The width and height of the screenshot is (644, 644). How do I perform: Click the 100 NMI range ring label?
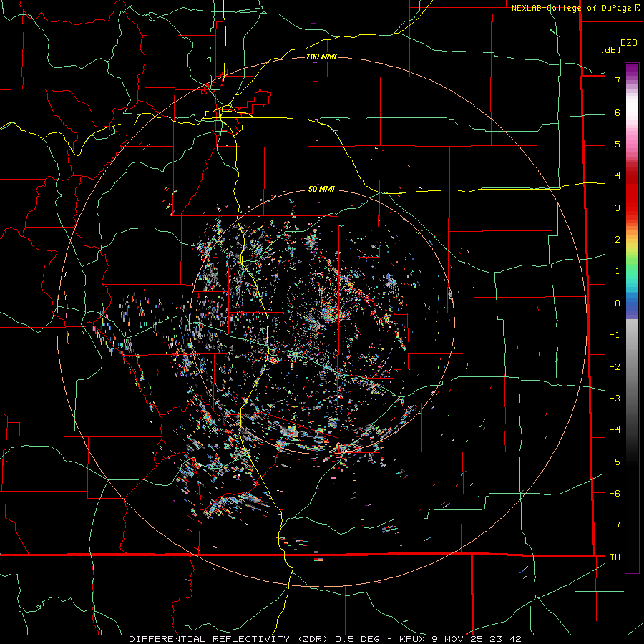[321, 57]
